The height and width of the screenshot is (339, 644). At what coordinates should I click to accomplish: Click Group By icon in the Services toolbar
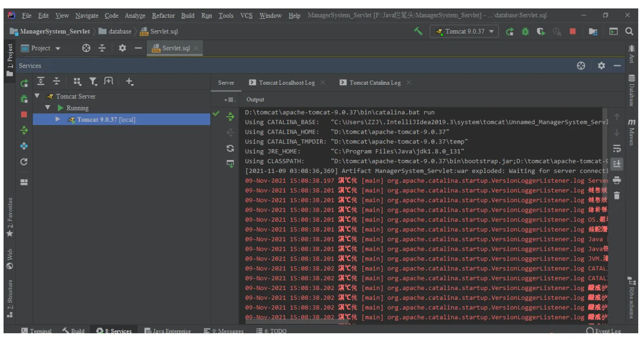77,81
